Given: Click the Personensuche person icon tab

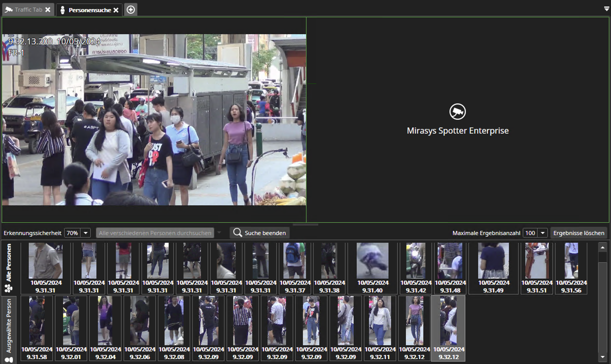Looking at the screenshot, I should click(62, 10).
